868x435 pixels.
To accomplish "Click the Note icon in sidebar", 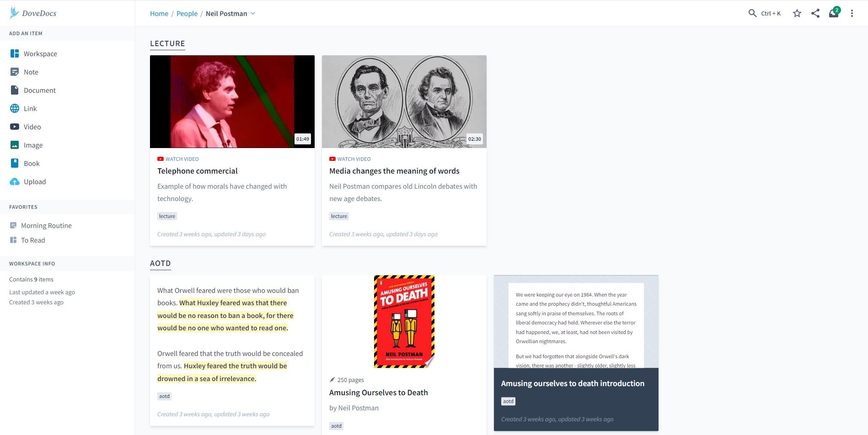I will [x=15, y=72].
